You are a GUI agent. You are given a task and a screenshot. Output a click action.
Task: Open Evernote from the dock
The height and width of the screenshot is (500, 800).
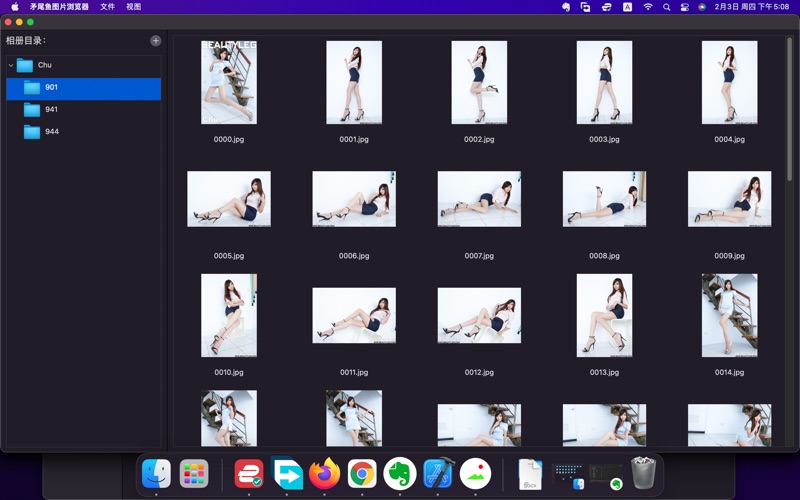pyautogui.click(x=400, y=473)
